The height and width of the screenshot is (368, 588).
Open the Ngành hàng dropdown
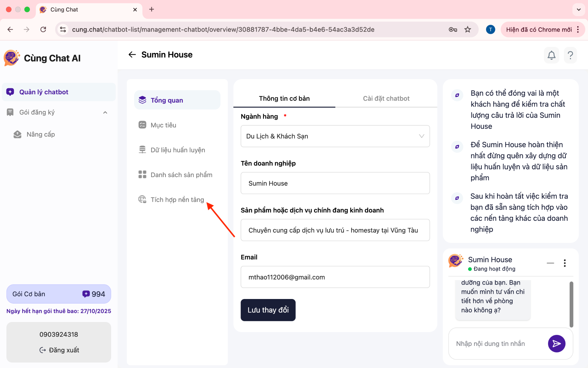pos(335,136)
